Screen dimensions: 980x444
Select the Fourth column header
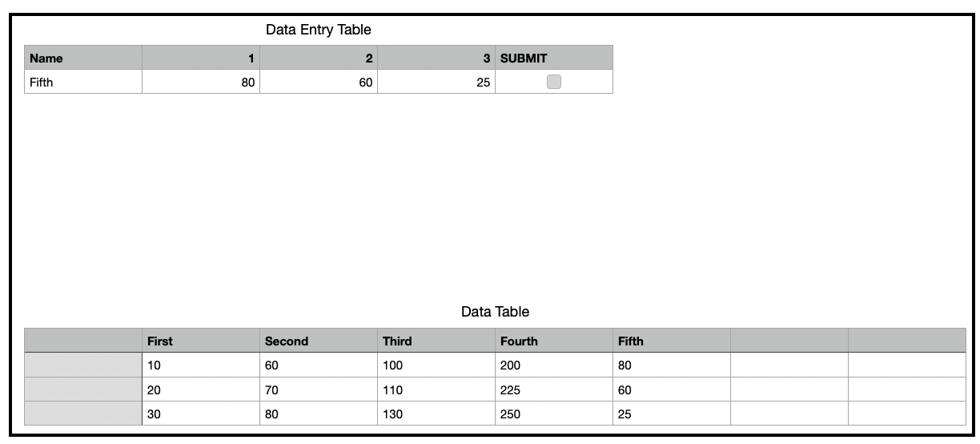point(554,341)
